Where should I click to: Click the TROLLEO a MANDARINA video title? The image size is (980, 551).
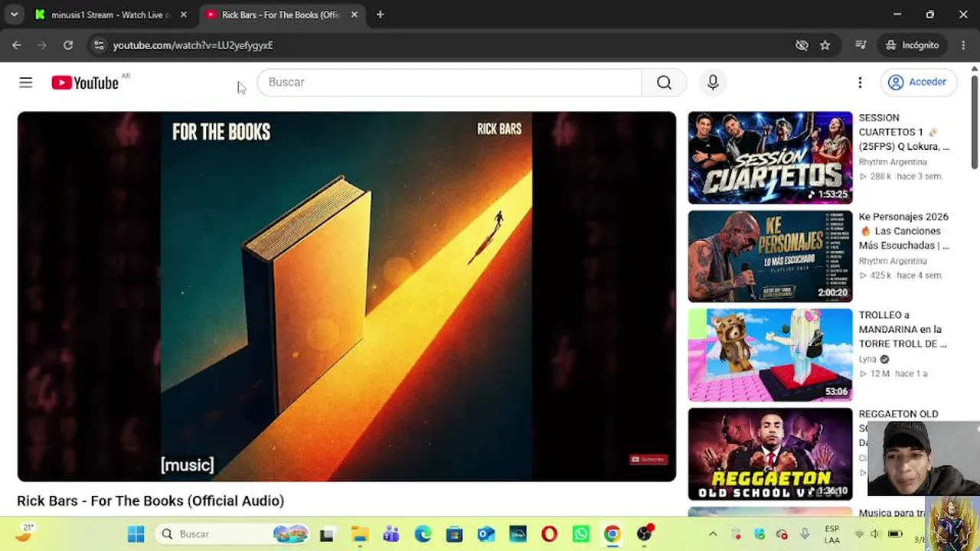click(902, 329)
